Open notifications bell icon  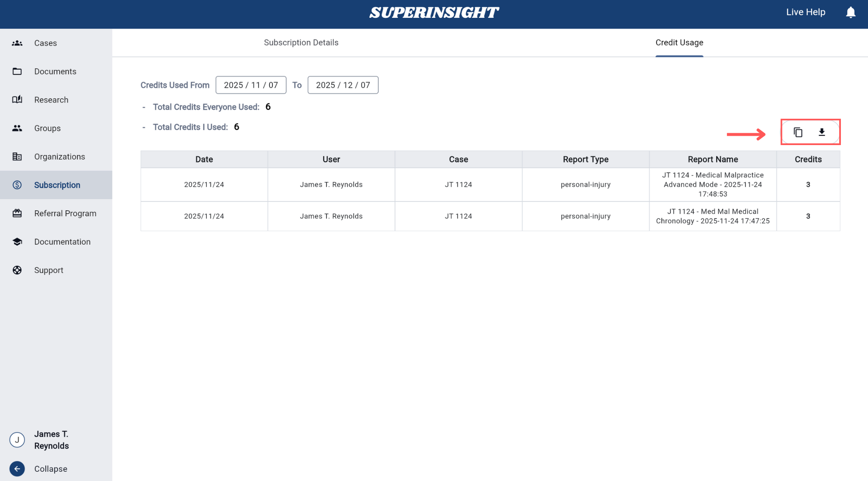click(850, 12)
